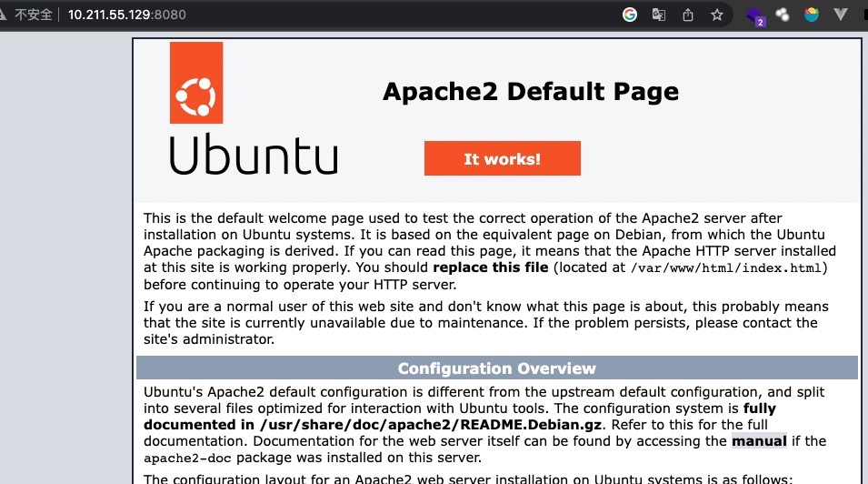Viewport: 868px width, 484px height.
Task: Click the "Apache2 Default Page" heading
Action: tap(530, 92)
